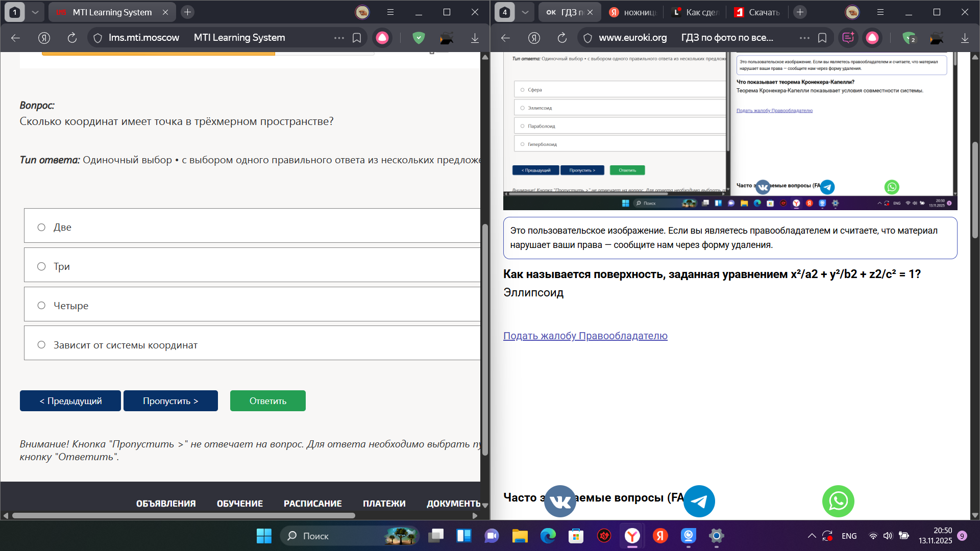Bookmark the MTI Learning System page
980x551 pixels.
point(357,38)
